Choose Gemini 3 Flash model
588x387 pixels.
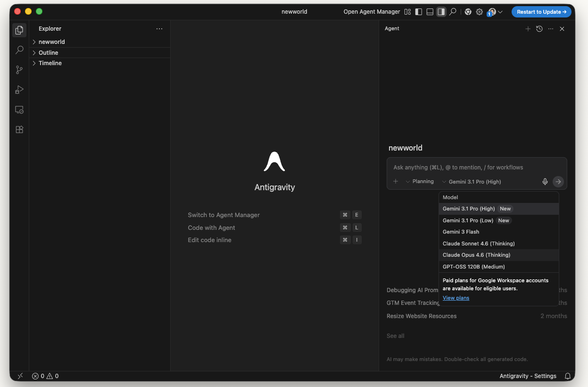click(461, 232)
